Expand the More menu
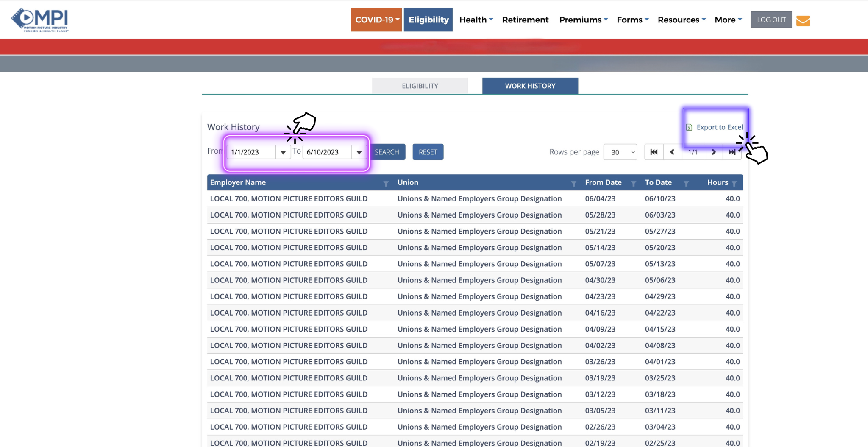This screenshot has width=868, height=447. point(728,20)
